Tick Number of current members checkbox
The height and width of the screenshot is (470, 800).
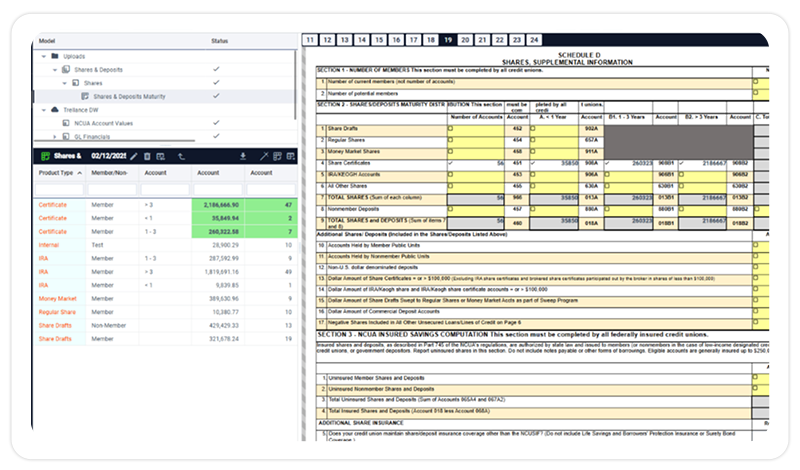coord(756,82)
